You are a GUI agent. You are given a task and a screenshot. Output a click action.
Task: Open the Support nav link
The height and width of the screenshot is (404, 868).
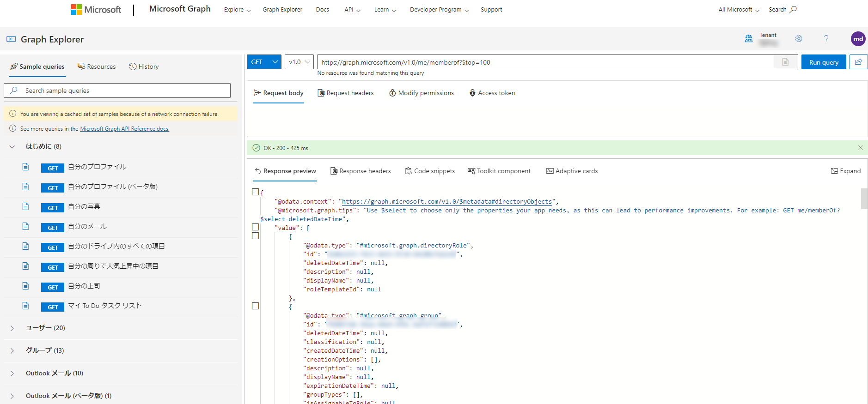491,10
